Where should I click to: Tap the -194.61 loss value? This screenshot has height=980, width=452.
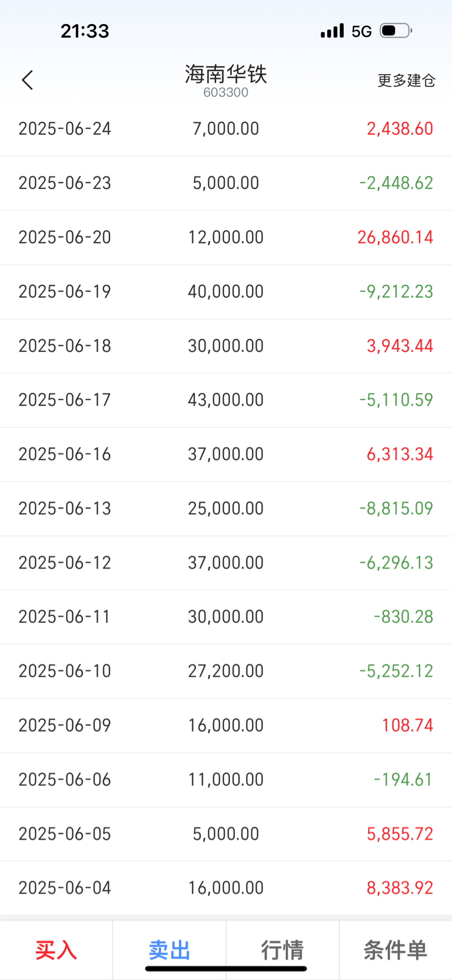click(x=403, y=779)
